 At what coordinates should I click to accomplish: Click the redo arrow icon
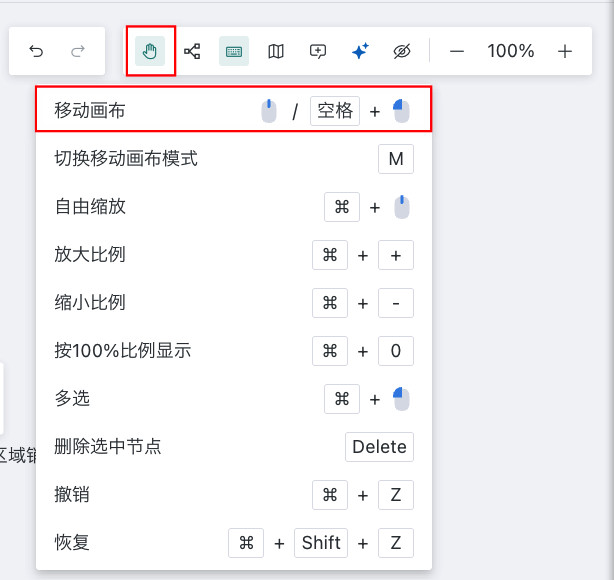78,51
